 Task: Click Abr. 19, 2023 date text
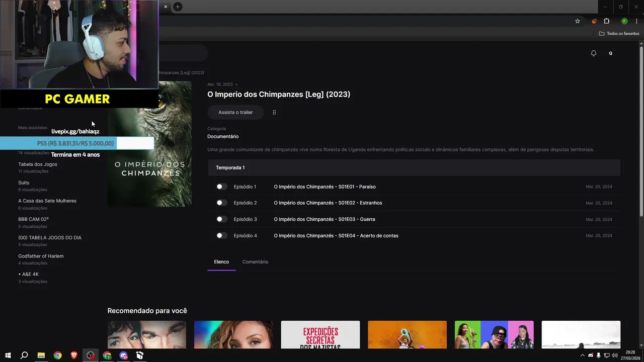220,84
